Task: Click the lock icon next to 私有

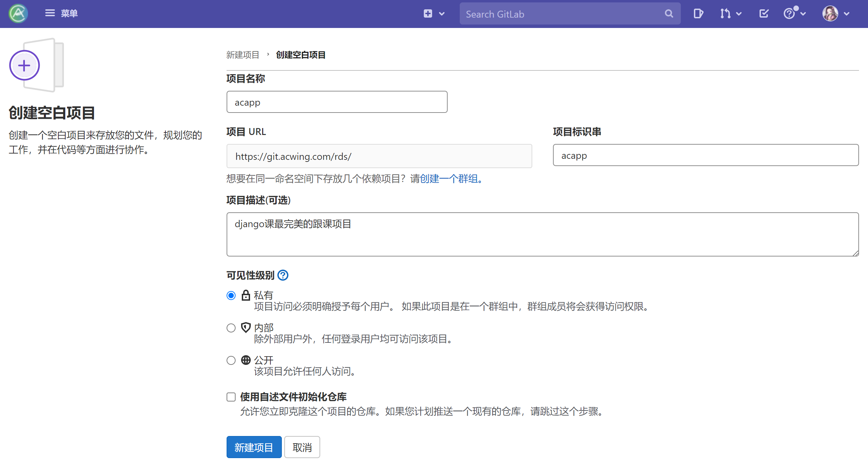Action: click(246, 296)
